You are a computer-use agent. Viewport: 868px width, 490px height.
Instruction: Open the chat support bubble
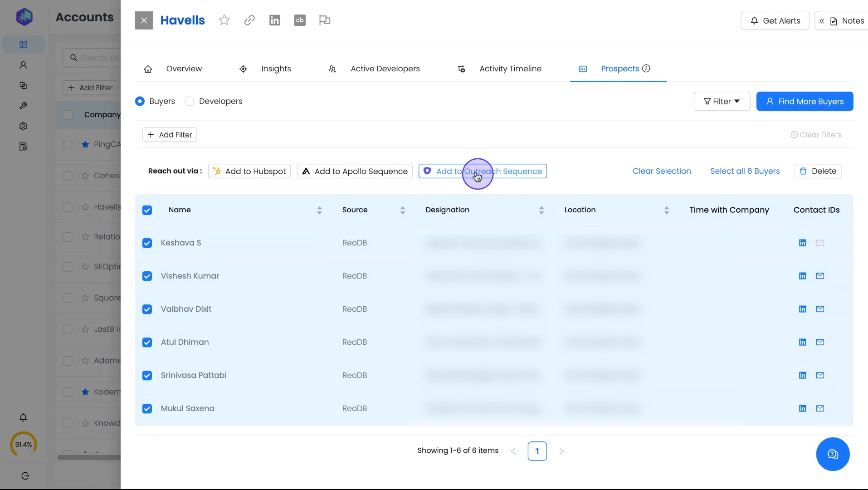(x=833, y=454)
